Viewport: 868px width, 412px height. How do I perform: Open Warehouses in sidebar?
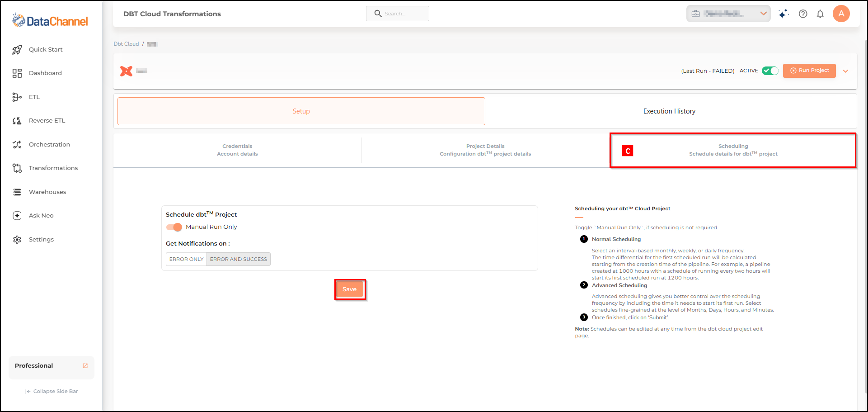coord(47,192)
